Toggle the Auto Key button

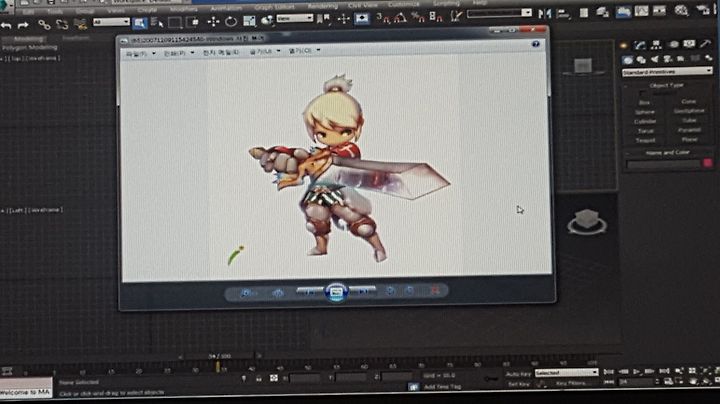518,374
